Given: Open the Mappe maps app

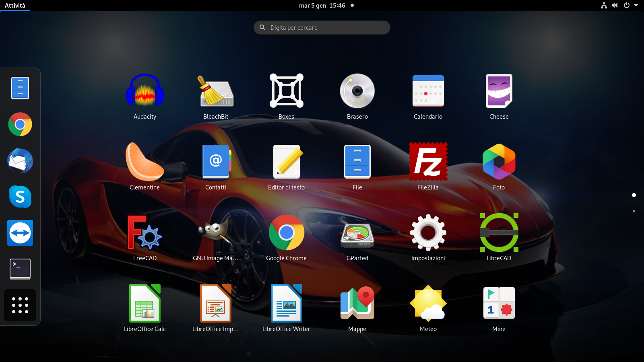Looking at the screenshot, I should [x=357, y=309].
